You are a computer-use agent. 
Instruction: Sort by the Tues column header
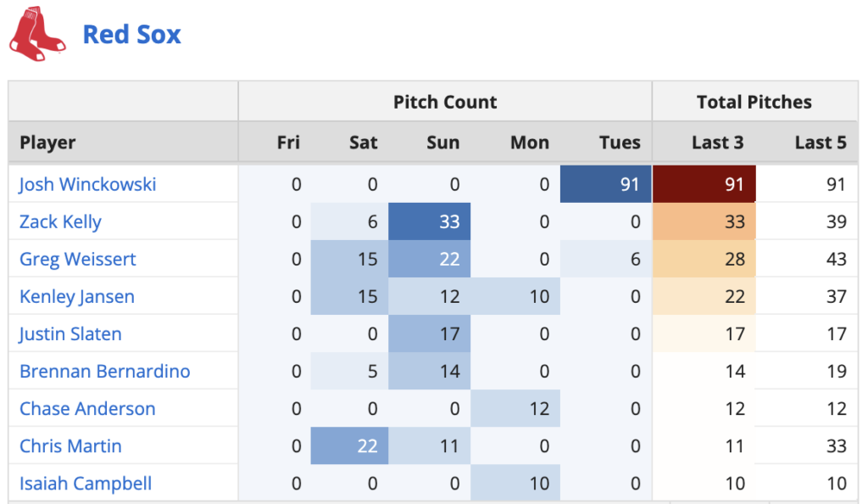[619, 142]
